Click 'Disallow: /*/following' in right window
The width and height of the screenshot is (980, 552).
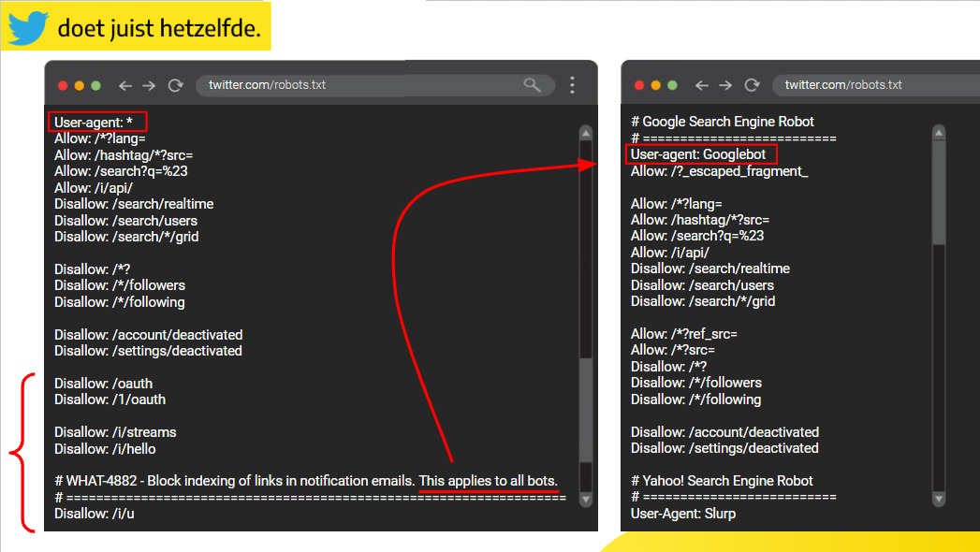[x=695, y=399]
